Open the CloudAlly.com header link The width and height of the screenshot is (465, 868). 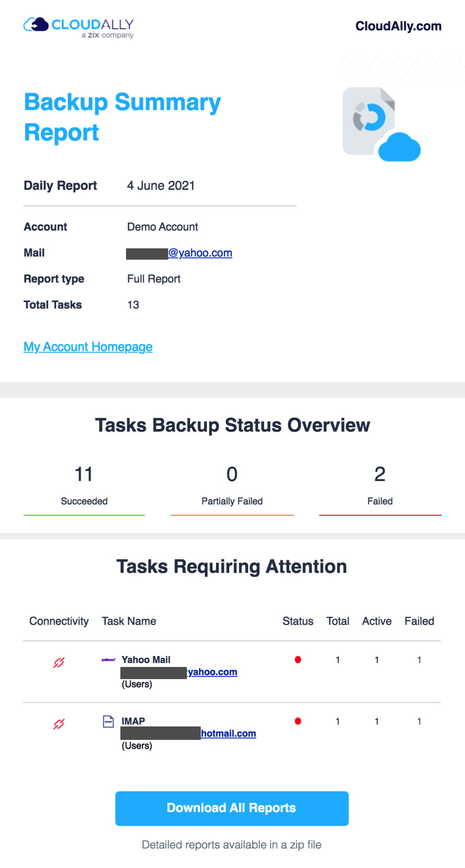399,26
